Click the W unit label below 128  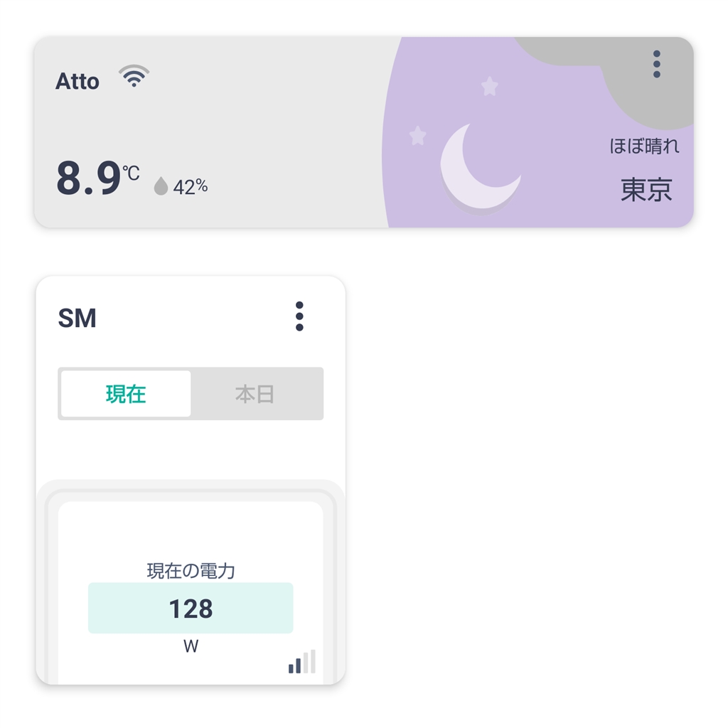(x=191, y=647)
